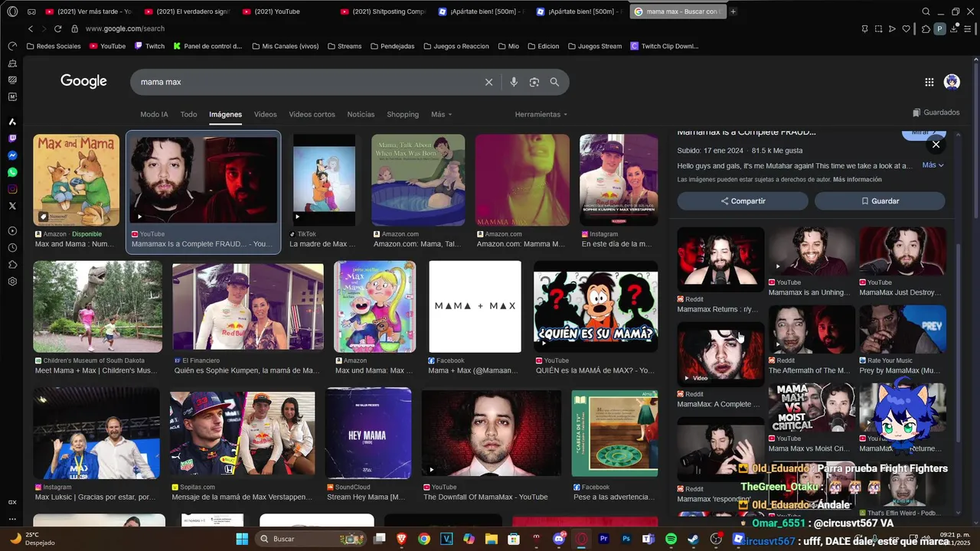The image size is (980, 551).
Task: Open 'Prey by MamaMax' related image
Action: tap(903, 329)
